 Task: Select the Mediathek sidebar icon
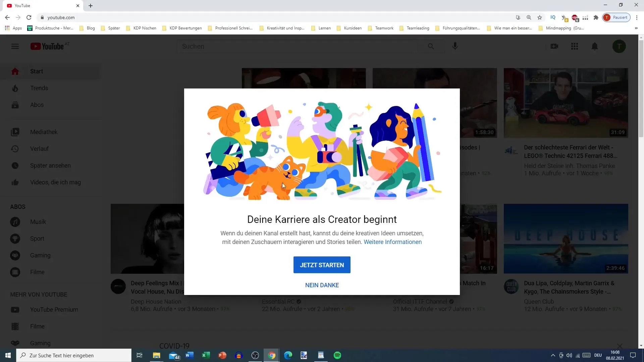click(x=15, y=132)
